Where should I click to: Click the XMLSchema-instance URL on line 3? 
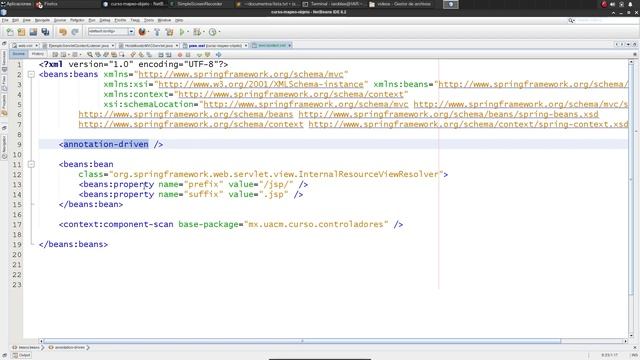tap(261, 84)
